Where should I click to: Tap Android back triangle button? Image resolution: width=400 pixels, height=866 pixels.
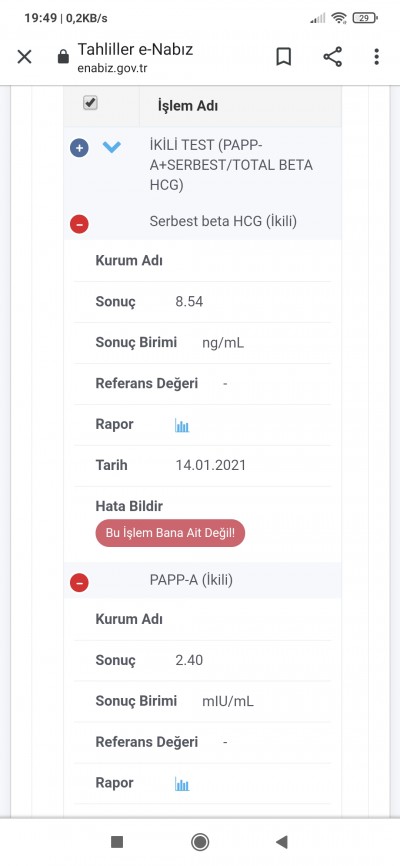282,842
